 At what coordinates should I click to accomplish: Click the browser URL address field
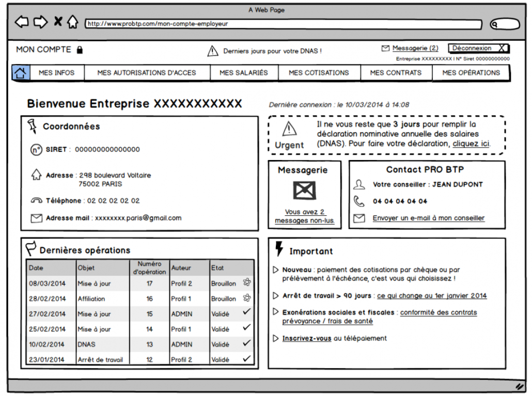coord(283,24)
